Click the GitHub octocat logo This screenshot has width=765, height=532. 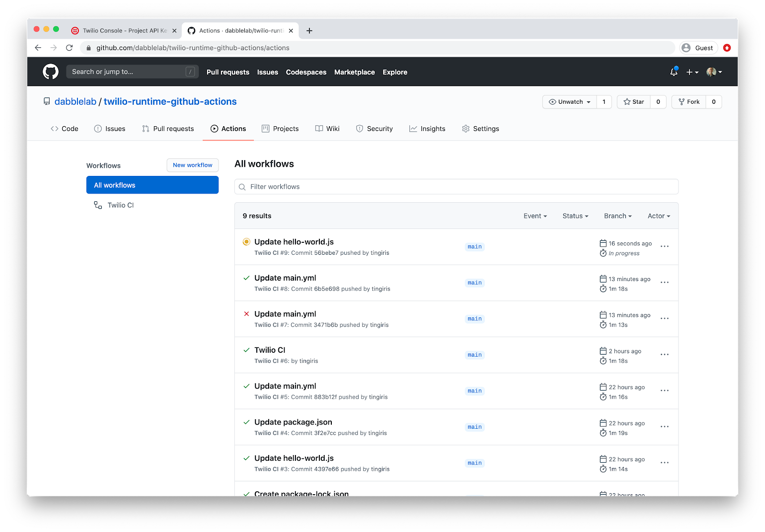click(x=51, y=72)
